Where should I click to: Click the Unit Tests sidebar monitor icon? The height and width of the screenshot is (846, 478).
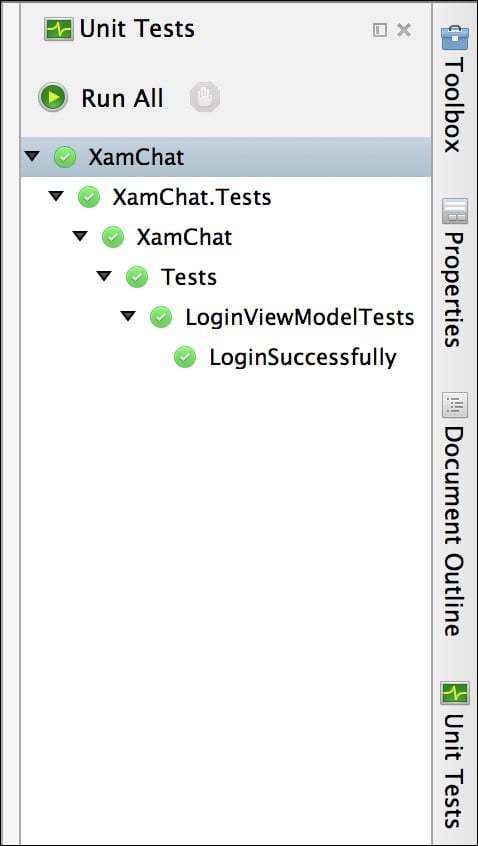point(454,692)
